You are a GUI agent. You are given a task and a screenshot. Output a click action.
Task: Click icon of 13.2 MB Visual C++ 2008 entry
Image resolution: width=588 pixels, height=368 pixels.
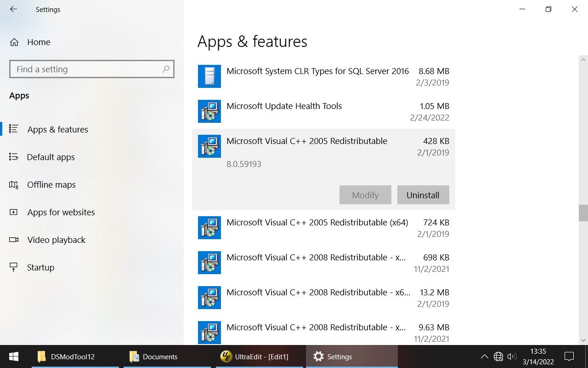click(209, 298)
